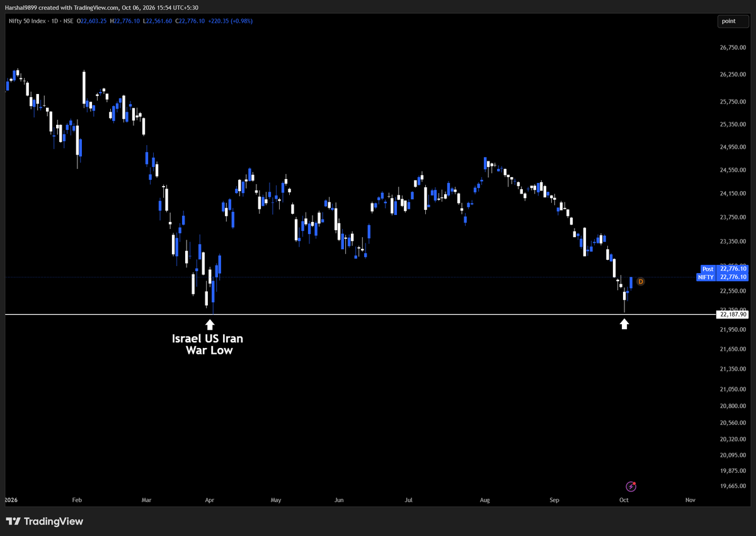The height and width of the screenshot is (536, 756).
Task: Click the May label on the time axis
Action: point(276,500)
